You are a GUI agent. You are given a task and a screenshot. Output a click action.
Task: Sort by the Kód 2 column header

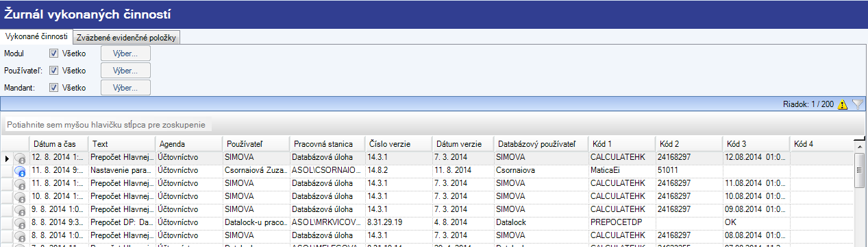(x=689, y=144)
